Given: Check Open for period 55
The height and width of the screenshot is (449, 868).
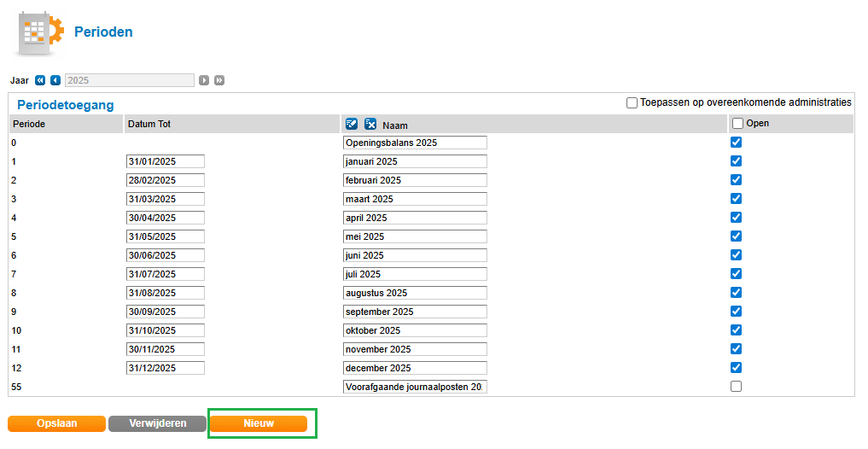Looking at the screenshot, I should (736, 387).
